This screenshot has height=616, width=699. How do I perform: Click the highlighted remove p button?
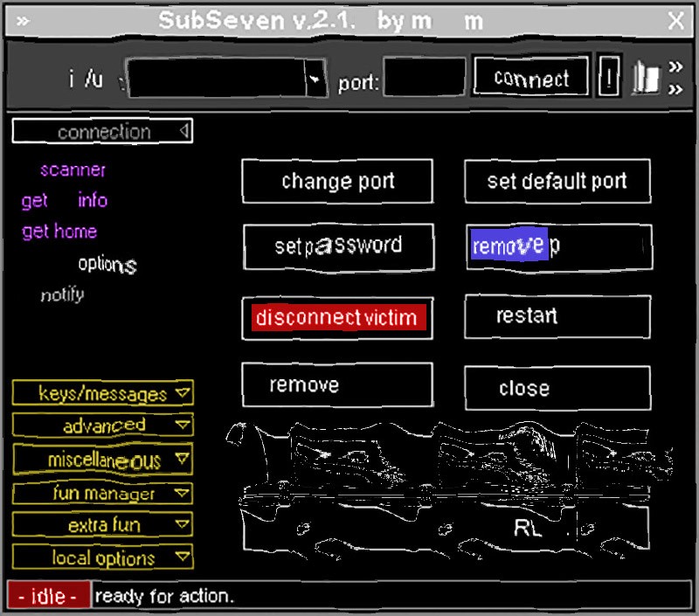click(x=559, y=246)
